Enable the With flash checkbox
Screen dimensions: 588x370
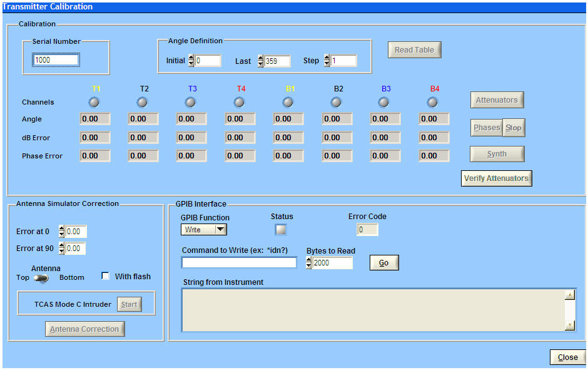coord(105,276)
